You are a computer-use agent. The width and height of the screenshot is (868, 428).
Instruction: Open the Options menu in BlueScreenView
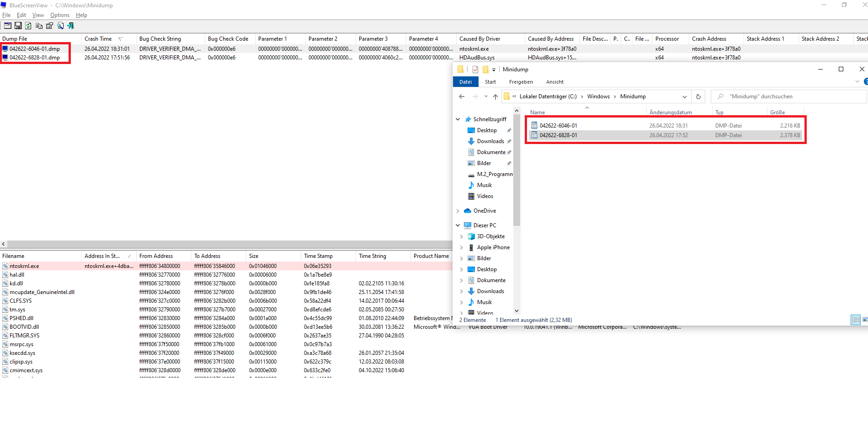[x=60, y=15]
